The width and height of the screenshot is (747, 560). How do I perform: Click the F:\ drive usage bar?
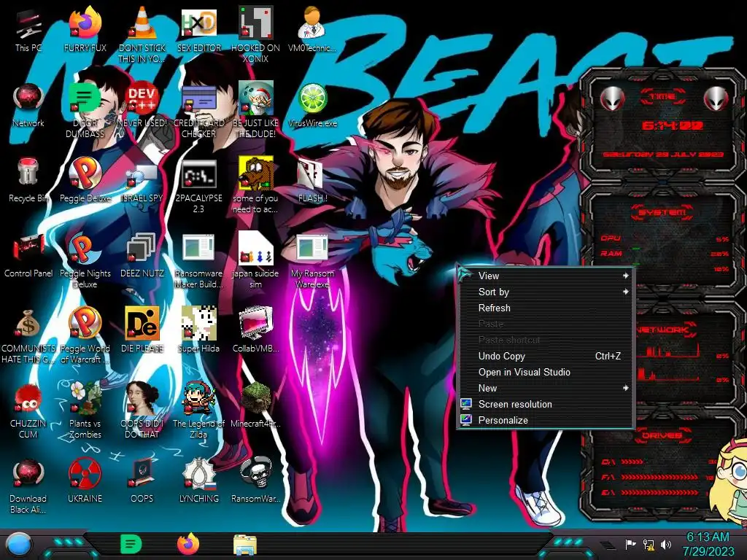pyautogui.click(x=659, y=477)
